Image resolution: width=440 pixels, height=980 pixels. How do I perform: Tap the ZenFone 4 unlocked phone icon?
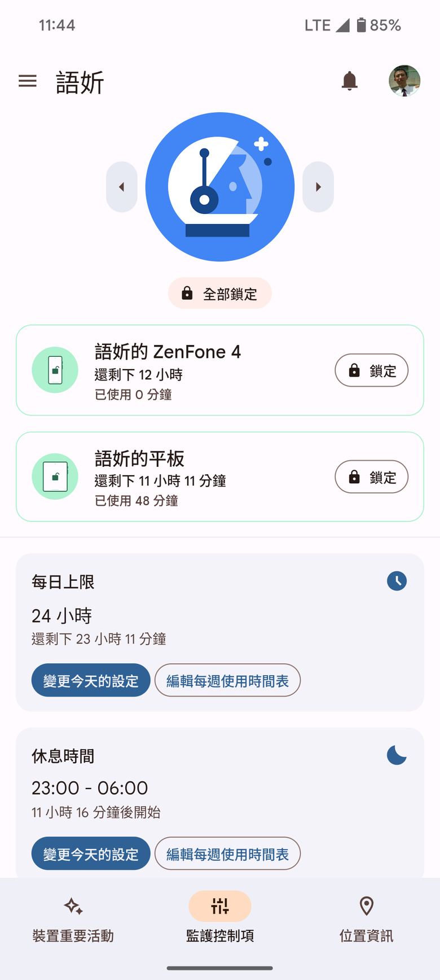click(x=55, y=370)
